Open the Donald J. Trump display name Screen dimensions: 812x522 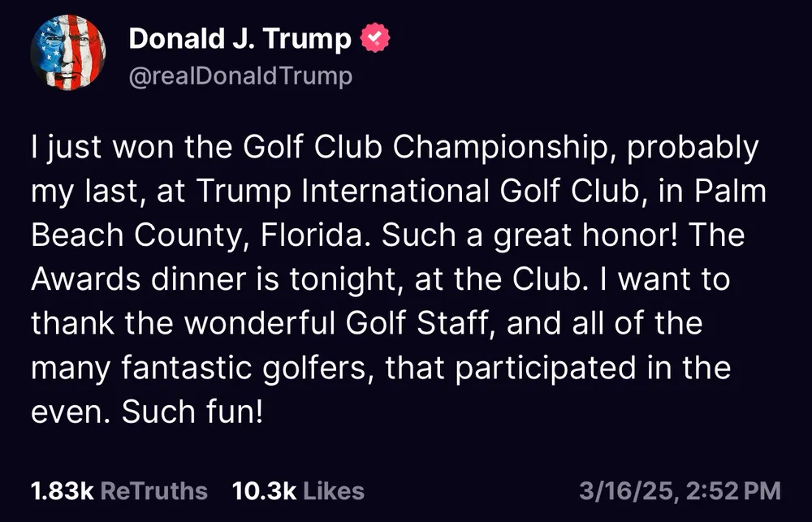(x=240, y=38)
